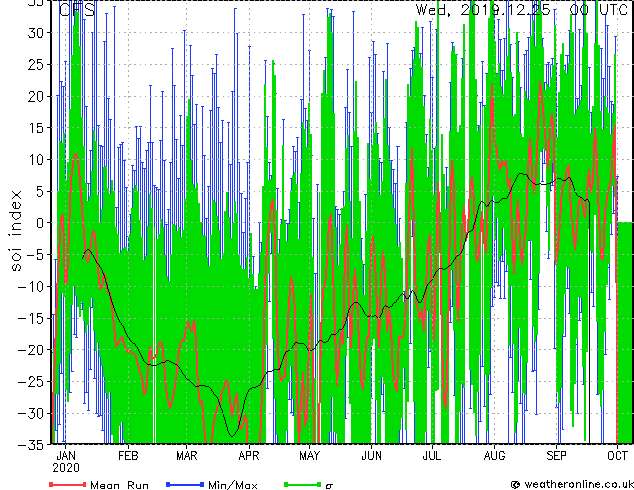Click the 'Min/Max' legend label

coord(232,485)
